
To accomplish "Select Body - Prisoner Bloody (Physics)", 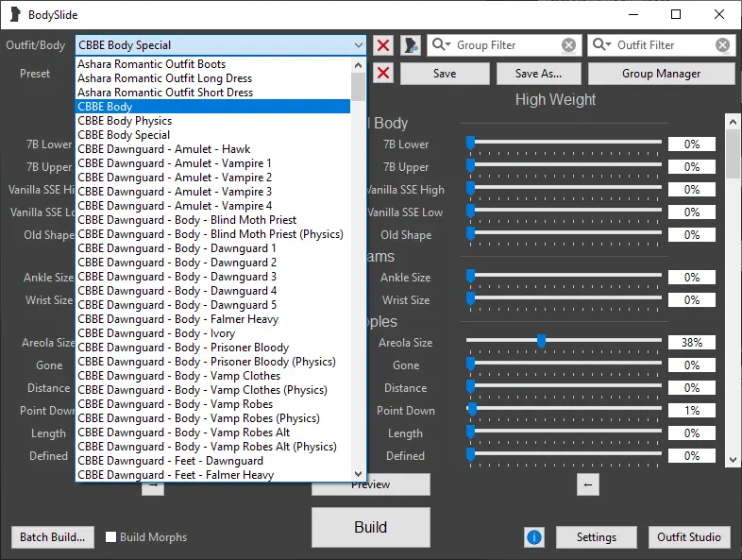I will pyautogui.click(x=213, y=362).
